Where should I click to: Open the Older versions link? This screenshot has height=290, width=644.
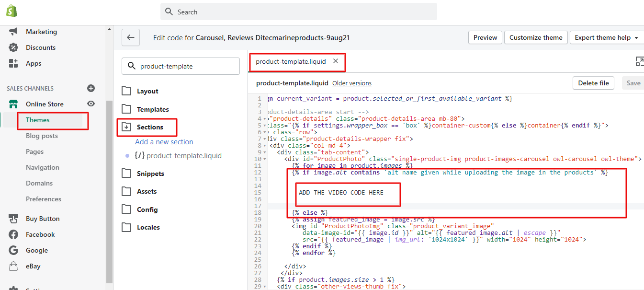point(351,83)
